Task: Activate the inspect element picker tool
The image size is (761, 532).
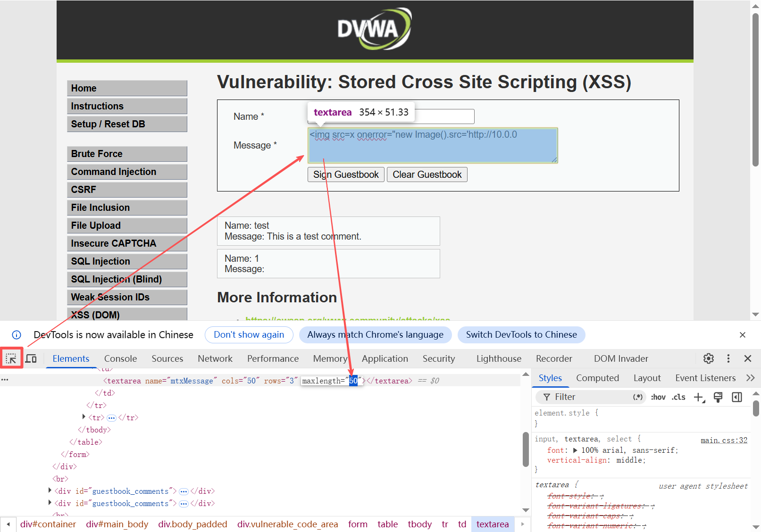Action: [11, 359]
